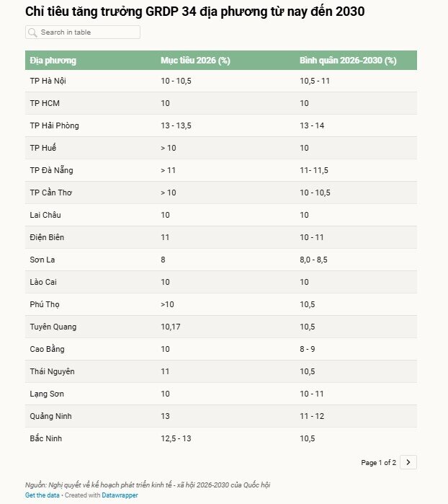
Task: Open the Get the data link
Action: pos(42,495)
